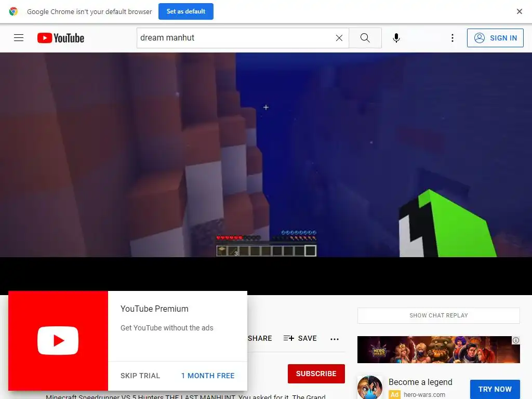Click the Hero Wars ad banner
This screenshot has width=532, height=399.
point(438,350)
